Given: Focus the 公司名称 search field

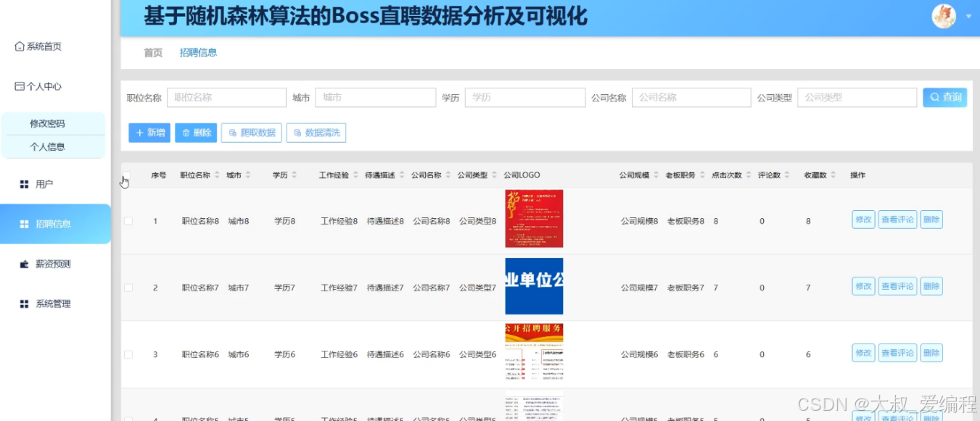Looking at the screenshot, I should [x=691, y=97].
